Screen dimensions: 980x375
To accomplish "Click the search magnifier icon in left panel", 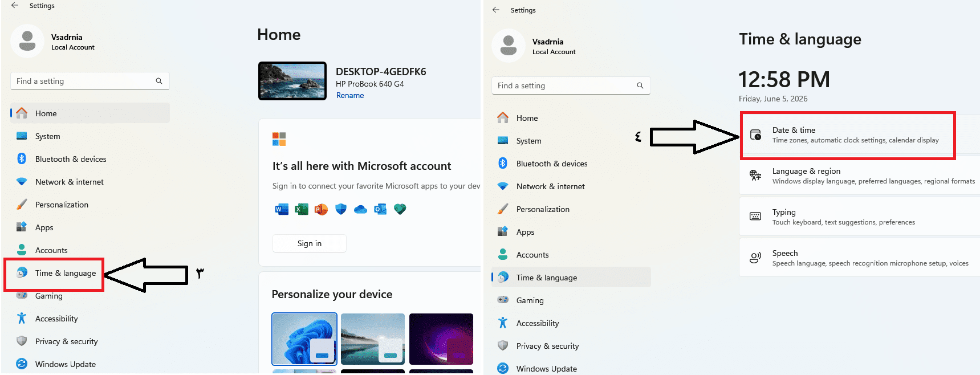I will pos(159,81).
